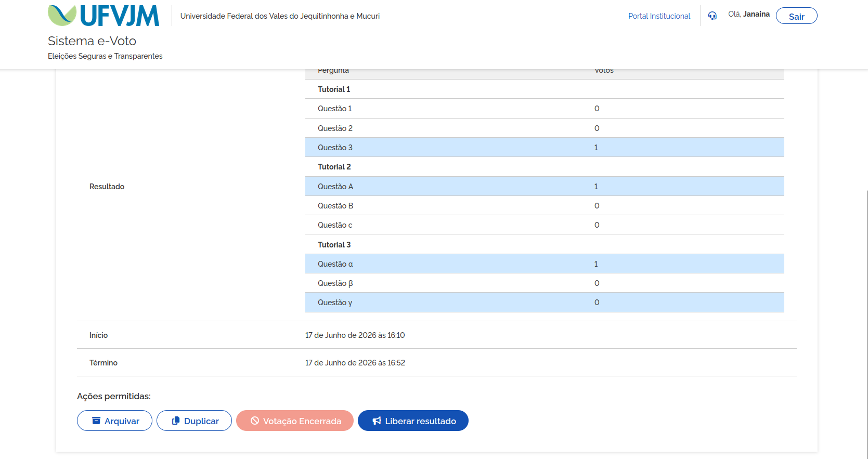The width and height of the screenshot is (868, 459).
Task: Click the Ações permitidas heading
Action: coord(114,396)
